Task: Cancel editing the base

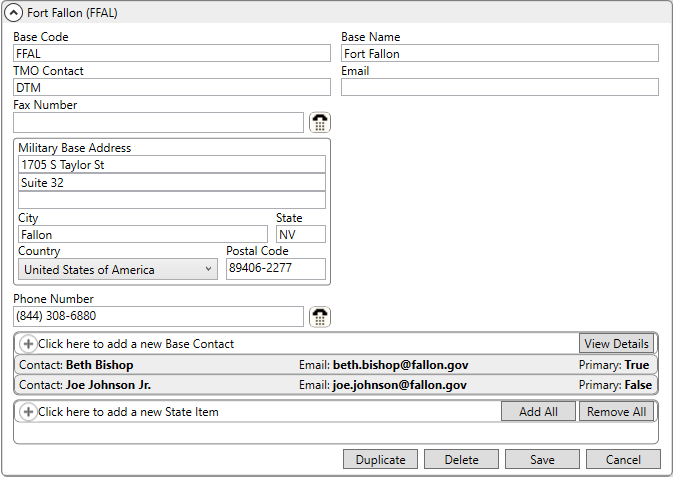Action: point(623,459)
